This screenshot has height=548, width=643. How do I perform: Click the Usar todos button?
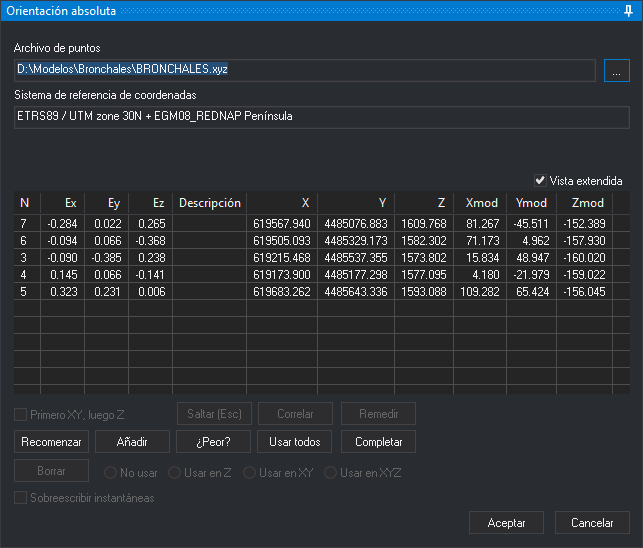294,441
